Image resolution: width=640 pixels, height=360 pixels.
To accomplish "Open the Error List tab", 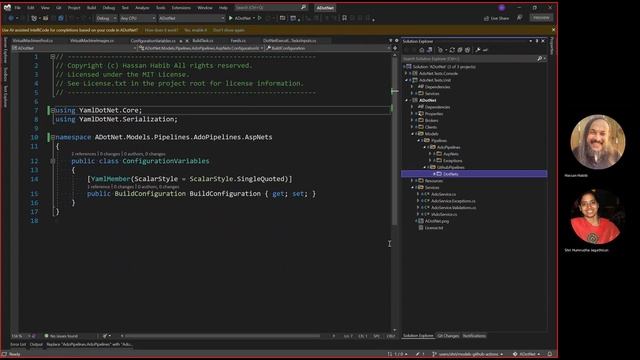I will click(18, 344).
